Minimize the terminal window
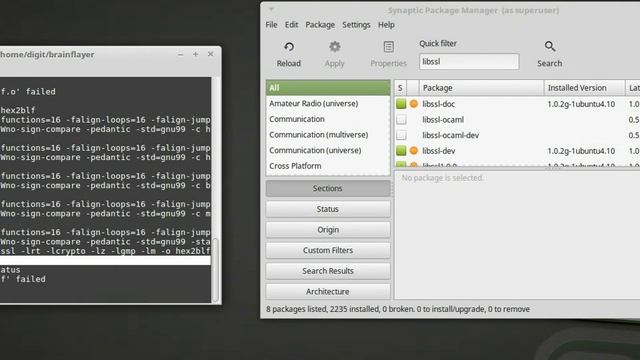This screenshot has width=640, height=360. pos(180,54)
